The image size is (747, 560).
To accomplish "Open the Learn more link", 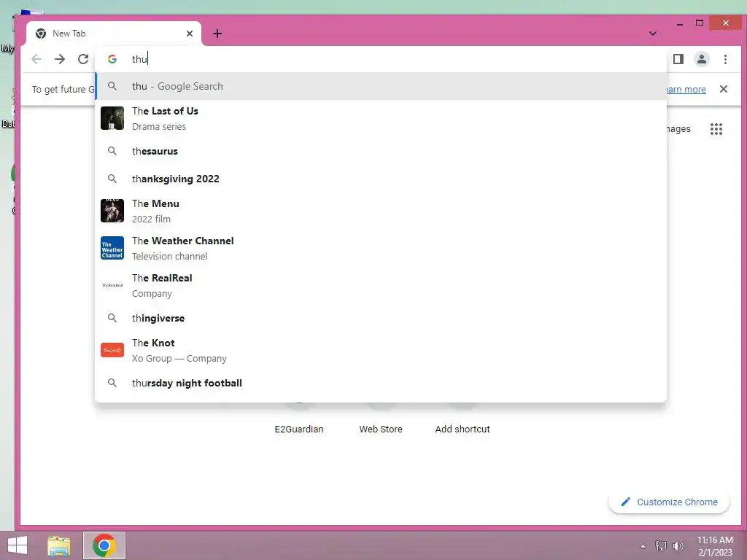I will tap(686, 89).
